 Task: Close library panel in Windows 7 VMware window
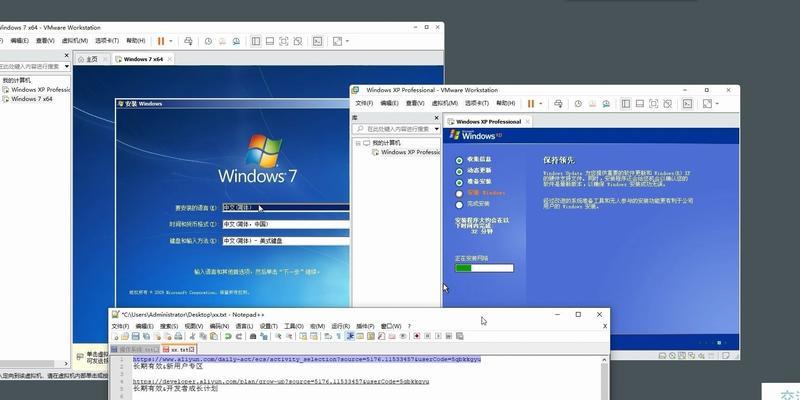[66, 55]
